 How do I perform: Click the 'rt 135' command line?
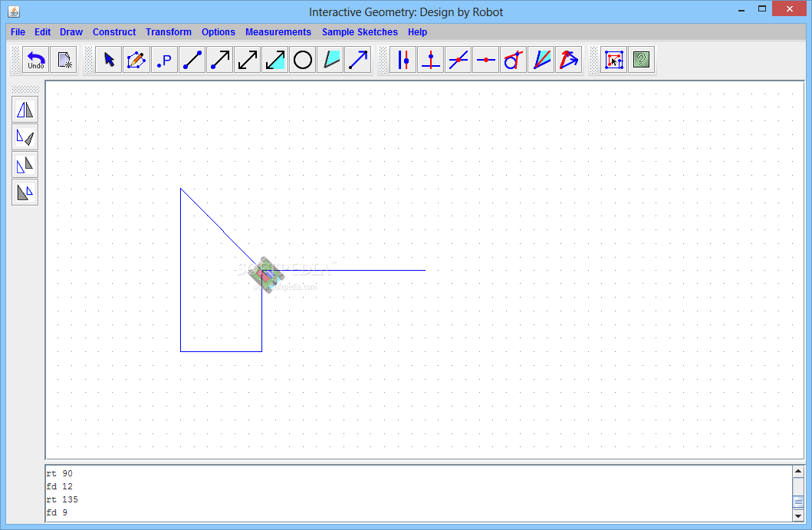point(61,499)
